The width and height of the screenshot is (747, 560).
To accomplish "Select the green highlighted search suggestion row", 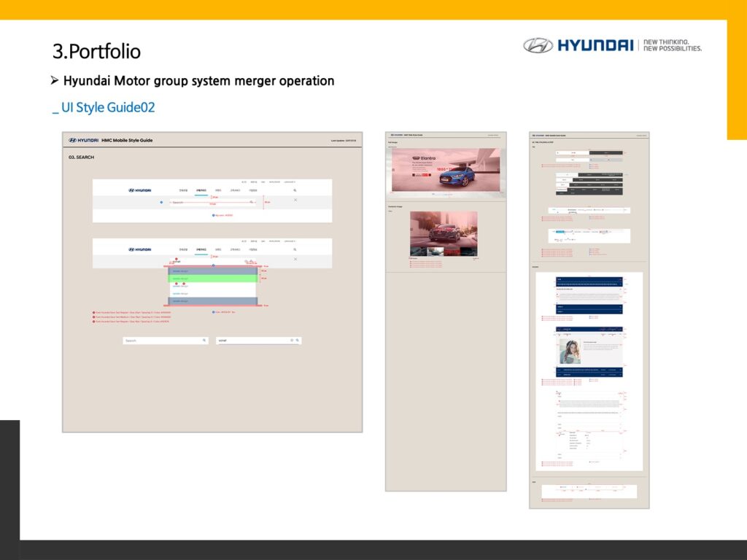I will coord(212,279).
